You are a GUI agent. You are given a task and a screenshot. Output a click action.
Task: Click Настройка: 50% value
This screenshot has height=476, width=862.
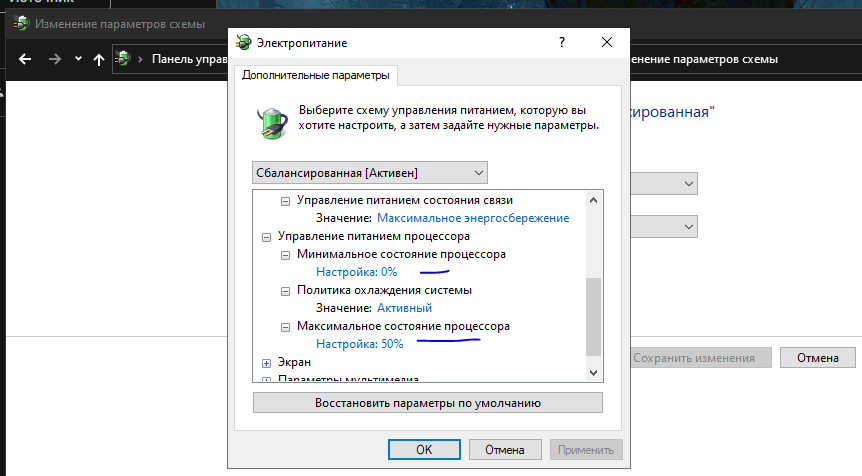(360, 344)
